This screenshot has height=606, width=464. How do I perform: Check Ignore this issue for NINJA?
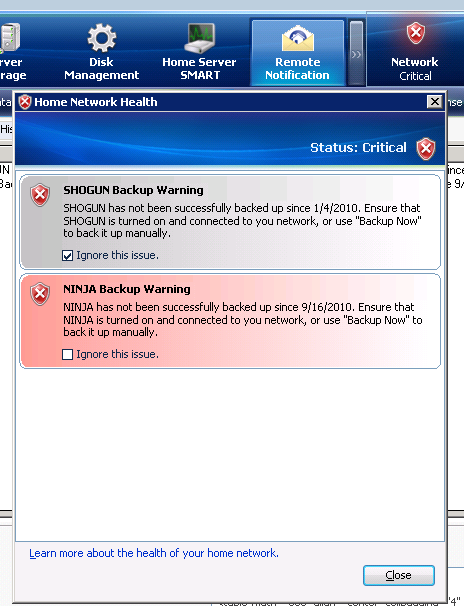point(67,354)
